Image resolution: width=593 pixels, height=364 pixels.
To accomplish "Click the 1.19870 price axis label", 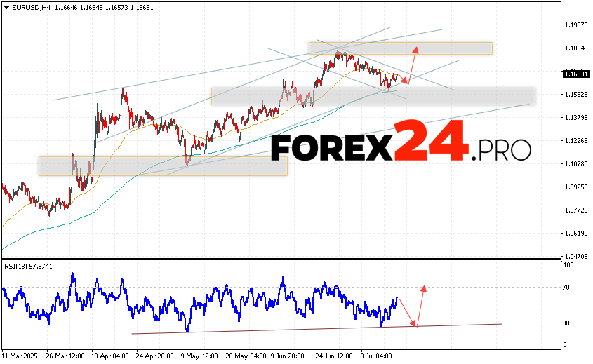I will coord(575,25).
